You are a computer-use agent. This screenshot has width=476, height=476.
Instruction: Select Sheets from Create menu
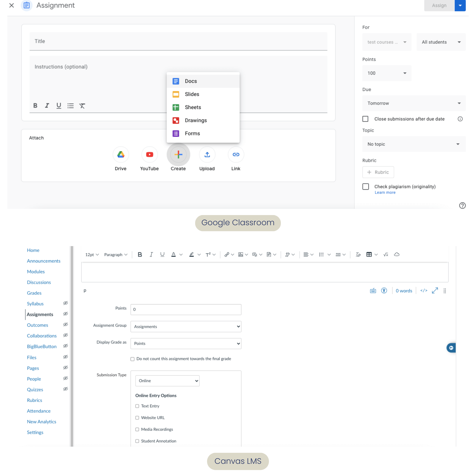[203, 107]
